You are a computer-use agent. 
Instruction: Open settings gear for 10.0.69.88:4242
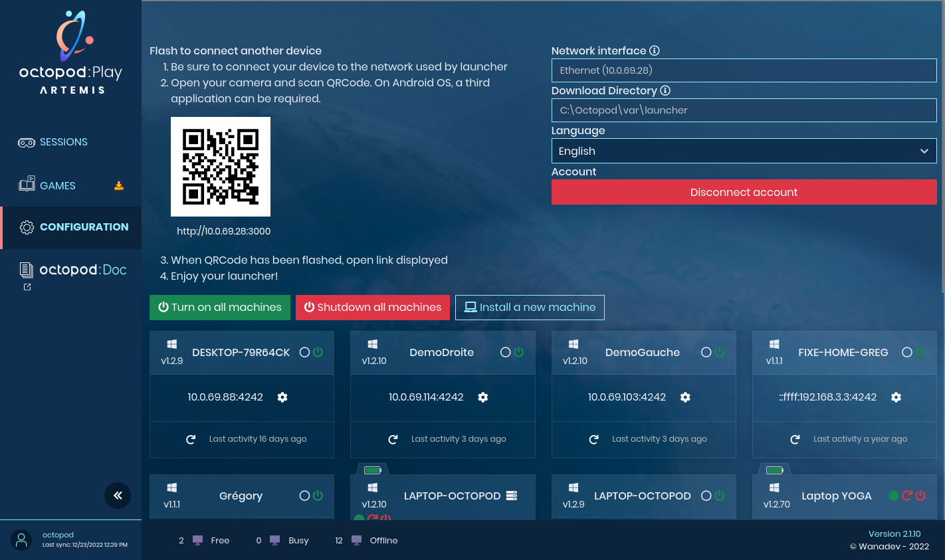click(282, 397)
